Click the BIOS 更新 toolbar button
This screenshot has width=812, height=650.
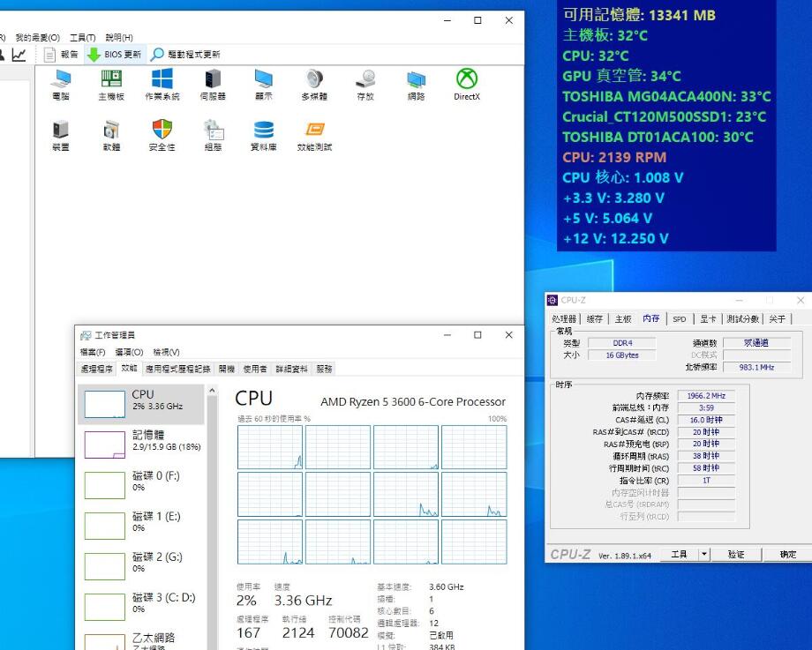pyautogui.click(x=115, y=55)
